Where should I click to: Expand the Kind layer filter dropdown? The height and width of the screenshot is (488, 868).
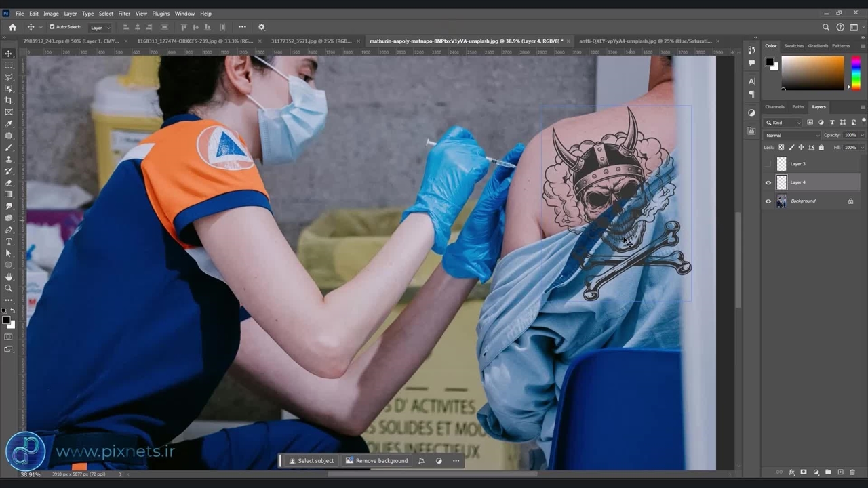tap(783, 123)
